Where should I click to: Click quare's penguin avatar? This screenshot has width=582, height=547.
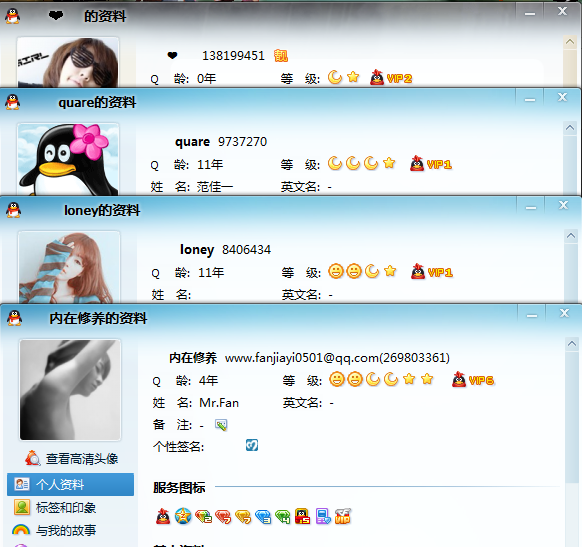68,159
